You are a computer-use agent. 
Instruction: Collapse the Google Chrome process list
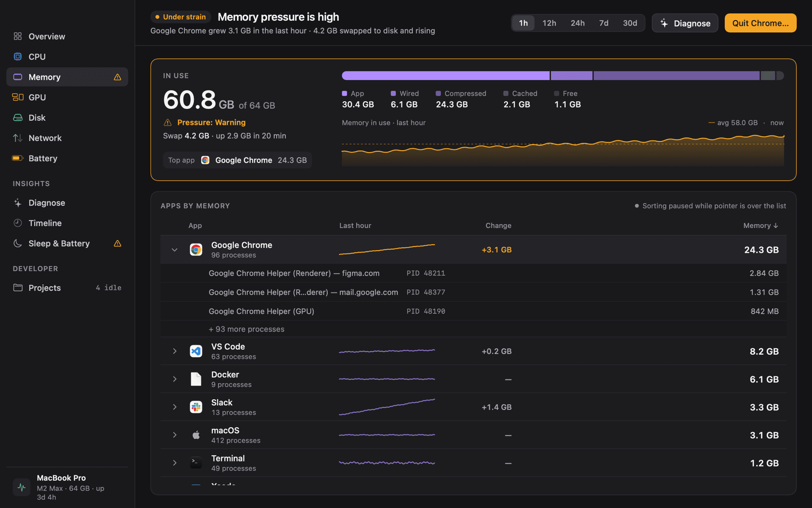click(174, 250)
